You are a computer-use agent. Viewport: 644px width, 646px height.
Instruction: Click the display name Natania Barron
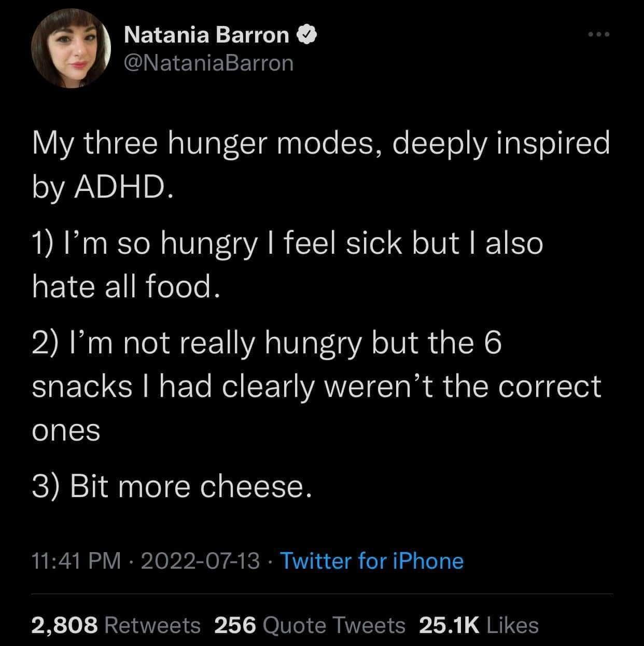point(205,35)
